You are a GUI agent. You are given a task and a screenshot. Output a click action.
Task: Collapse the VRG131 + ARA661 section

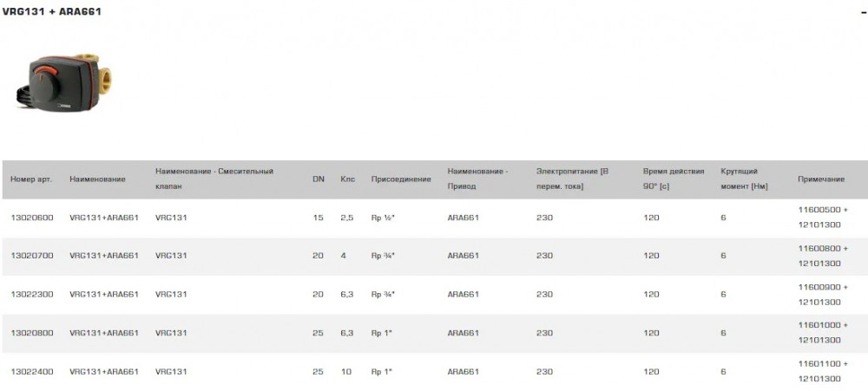[x=859, y=11]
